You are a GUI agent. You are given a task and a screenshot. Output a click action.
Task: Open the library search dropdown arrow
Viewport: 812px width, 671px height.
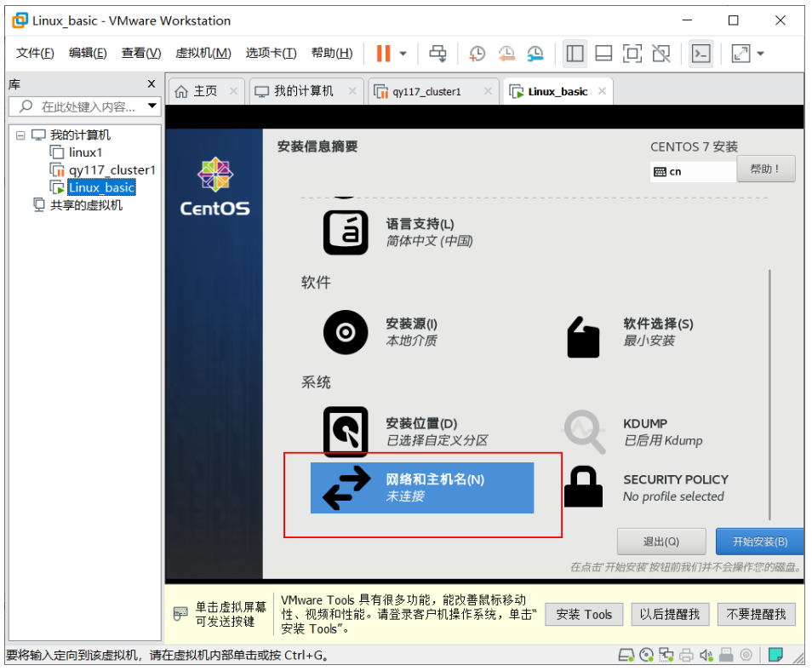(x=152, y=106)
